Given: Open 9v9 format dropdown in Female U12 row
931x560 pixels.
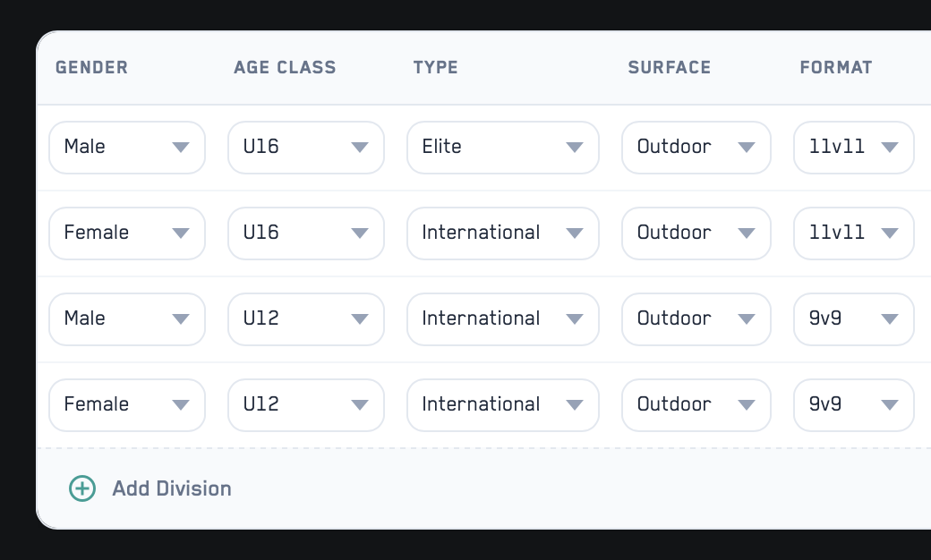Looking at the screenshot, I should click(x=854, y=405).
